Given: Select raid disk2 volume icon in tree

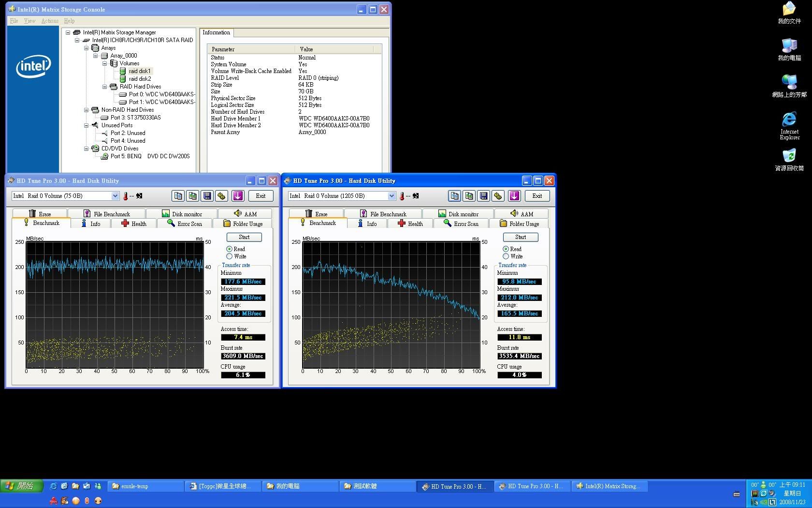Looking at the screenshot, I should pyautogui.click(x=123, y=79).
